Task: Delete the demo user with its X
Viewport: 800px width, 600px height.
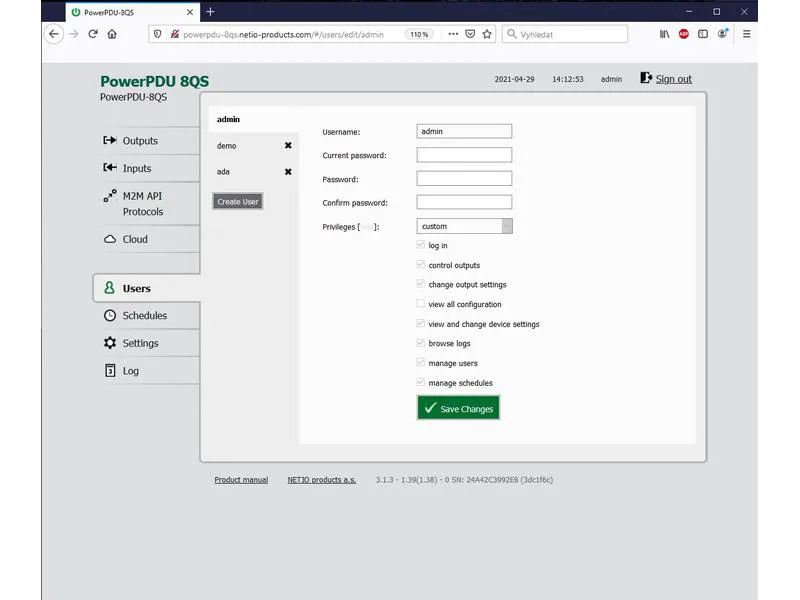Action: click(x=288, y=145)
